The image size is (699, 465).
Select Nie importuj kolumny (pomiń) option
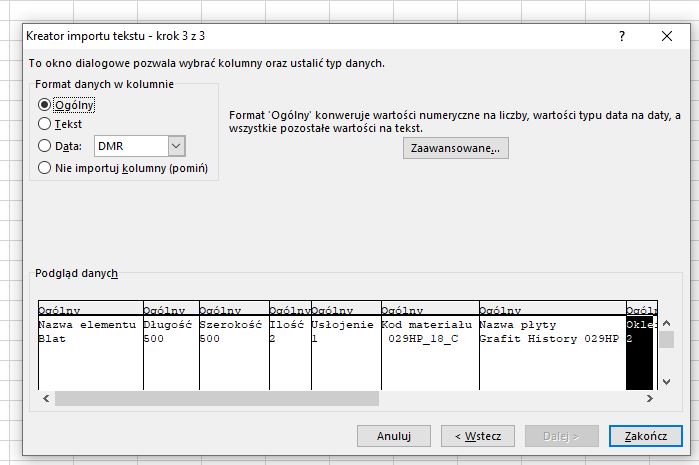pyautogui.click(x=44, y=168)
